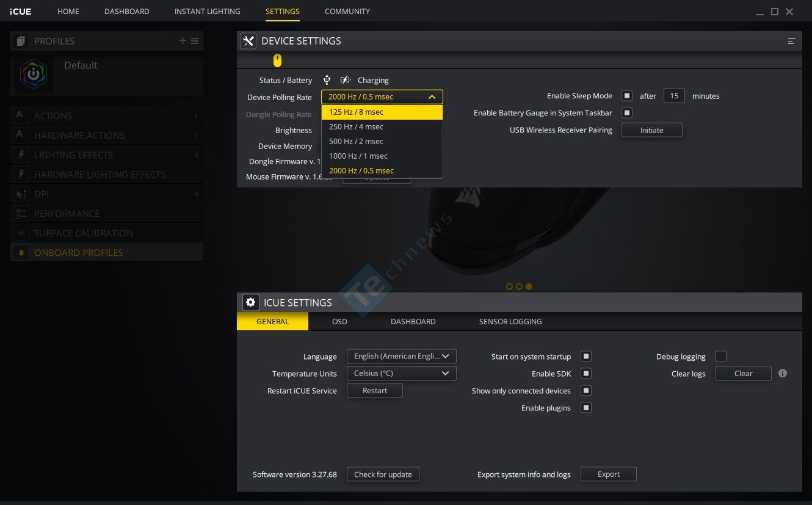The height and width of the screenshot is (505, 812).
Task: Open Lighting Effects section
Action: click(107, 155)
